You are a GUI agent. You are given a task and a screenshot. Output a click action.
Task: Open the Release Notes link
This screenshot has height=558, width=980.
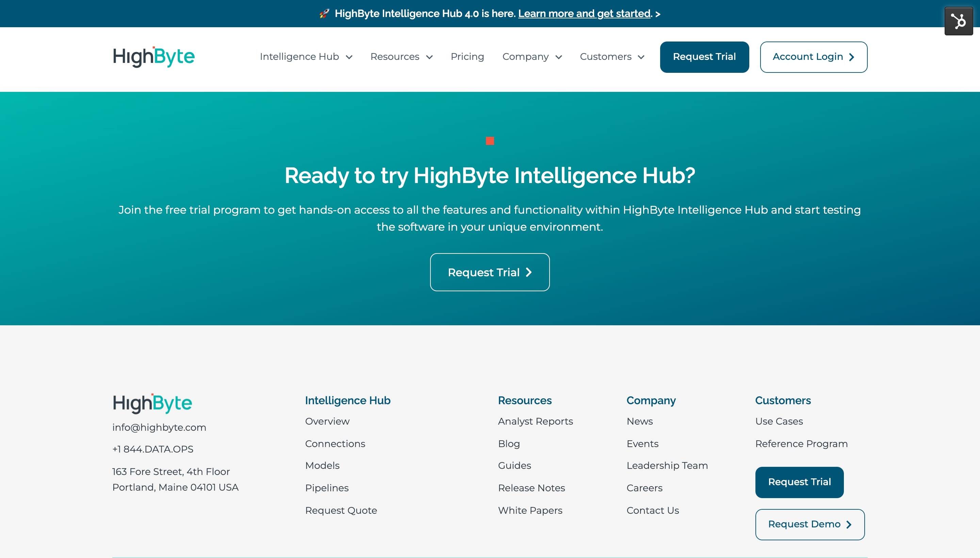tap(531, 488)
